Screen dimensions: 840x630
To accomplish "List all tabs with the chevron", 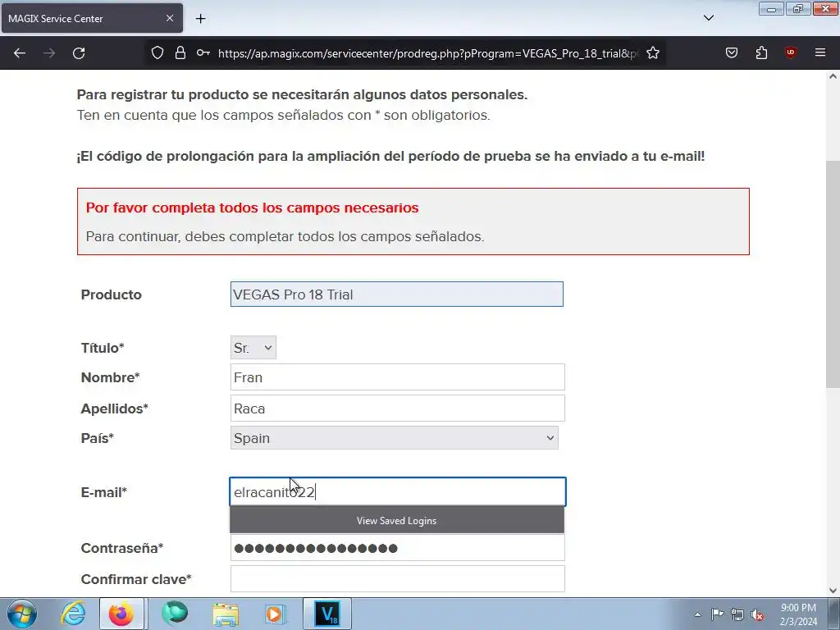I will tap(708, 18).
